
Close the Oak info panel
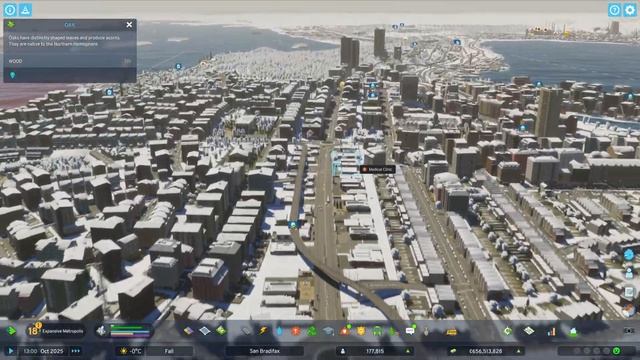[x=129, y=25]
